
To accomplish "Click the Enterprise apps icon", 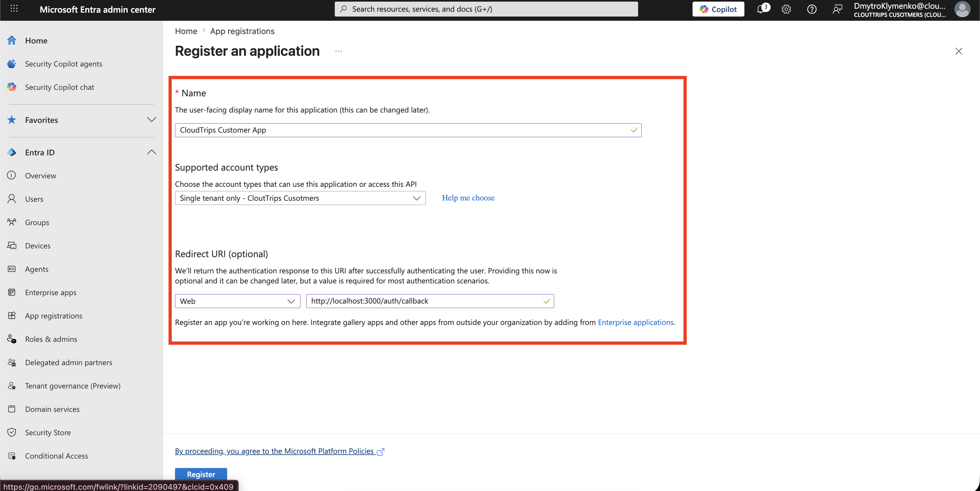I will point(12,292).
